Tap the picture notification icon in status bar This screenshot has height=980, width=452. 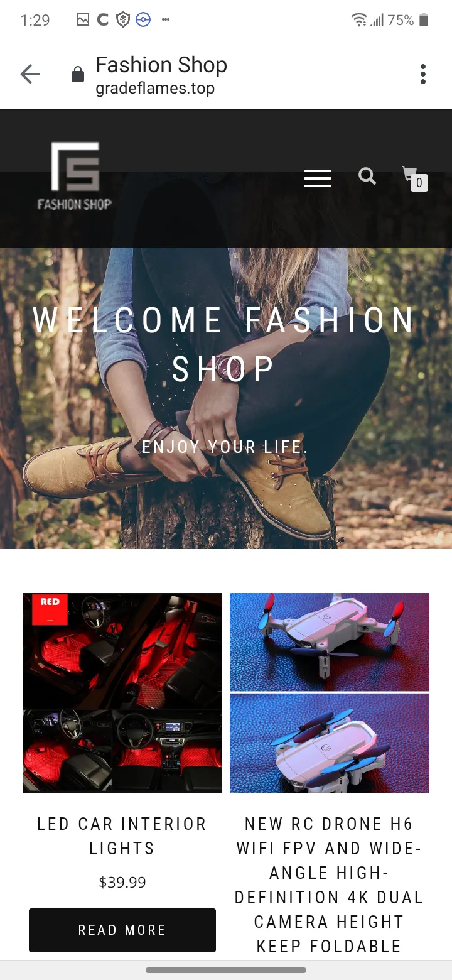click(83, 20)
